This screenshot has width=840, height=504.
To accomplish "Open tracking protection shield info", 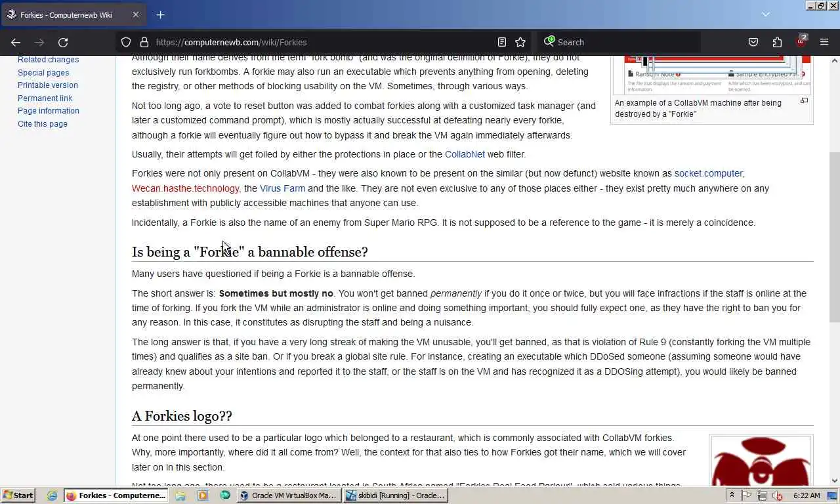I will [x=126, y=42].
